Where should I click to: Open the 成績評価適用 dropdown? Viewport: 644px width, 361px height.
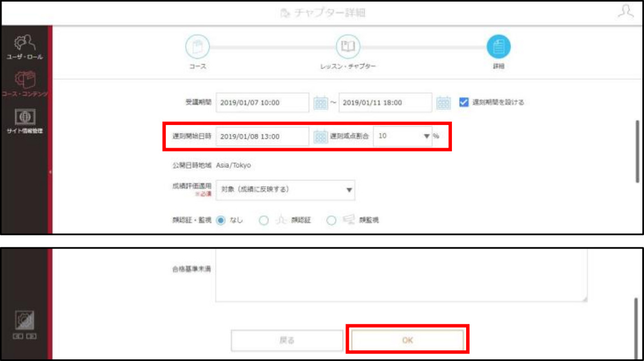pyautogui.click(x=285, y=190)
